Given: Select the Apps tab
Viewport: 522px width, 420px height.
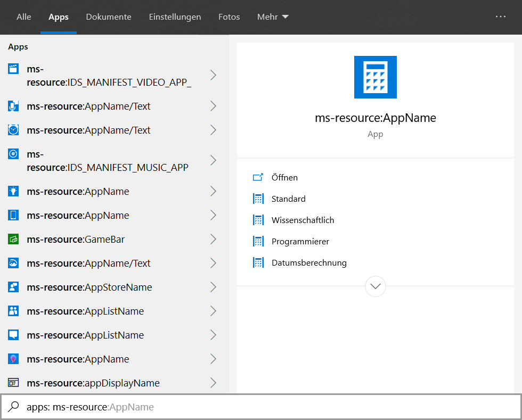Looking at the screenshot, I should (x=59, y=17).
